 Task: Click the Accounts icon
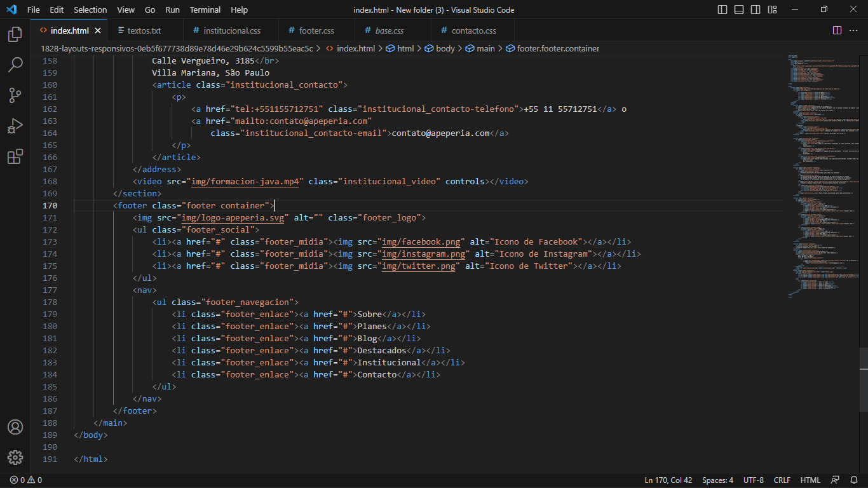(15, 427)
